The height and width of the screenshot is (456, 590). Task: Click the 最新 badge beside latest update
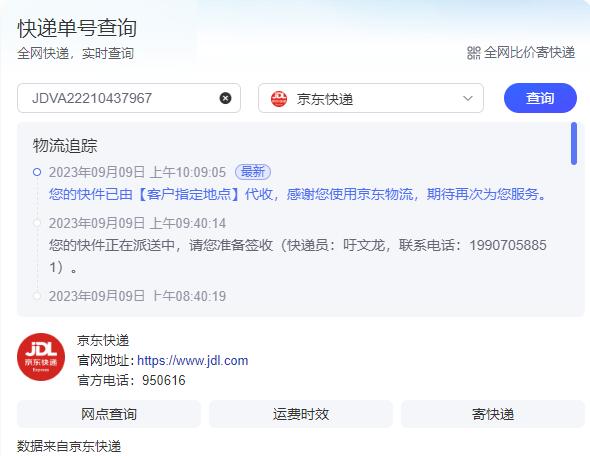(253, 172)
